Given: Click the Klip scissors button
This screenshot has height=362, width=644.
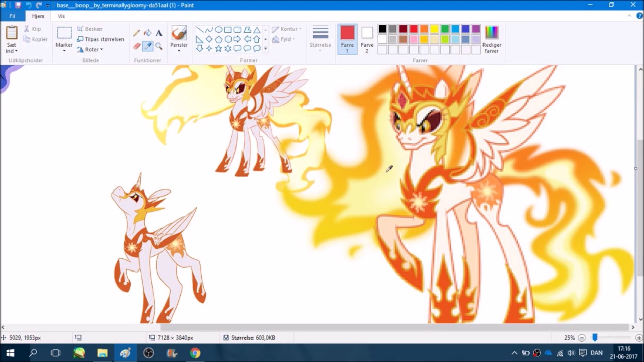Looking at the screenshot, I should click(x=33, y=29).
